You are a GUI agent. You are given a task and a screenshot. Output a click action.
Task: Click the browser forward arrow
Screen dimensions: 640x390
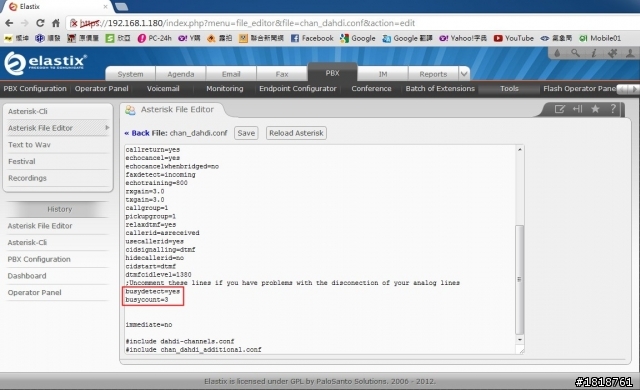tap(24, 23)
